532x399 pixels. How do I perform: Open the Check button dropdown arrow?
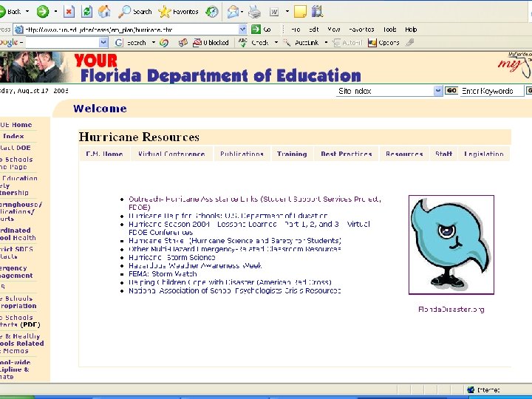[276, 43]
